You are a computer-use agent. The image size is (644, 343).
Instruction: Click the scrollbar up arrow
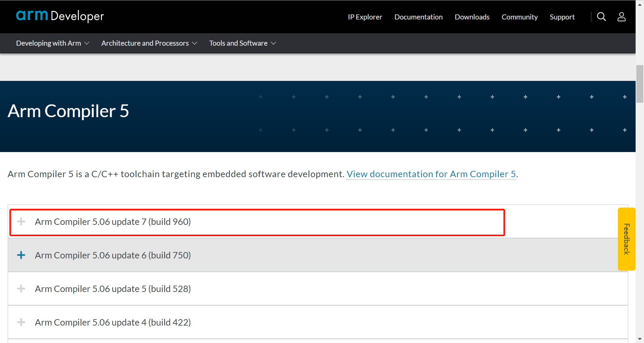tap(640, 4)
